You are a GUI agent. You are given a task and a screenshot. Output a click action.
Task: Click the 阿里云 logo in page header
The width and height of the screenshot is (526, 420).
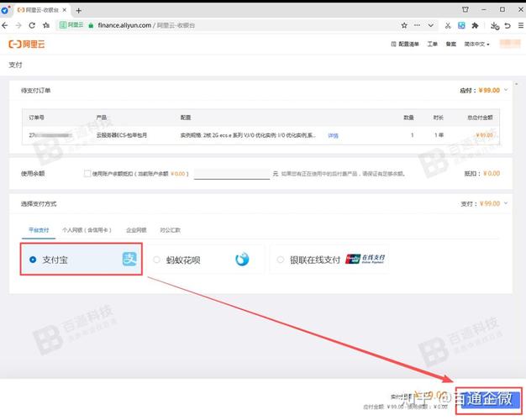coord(27,44)
